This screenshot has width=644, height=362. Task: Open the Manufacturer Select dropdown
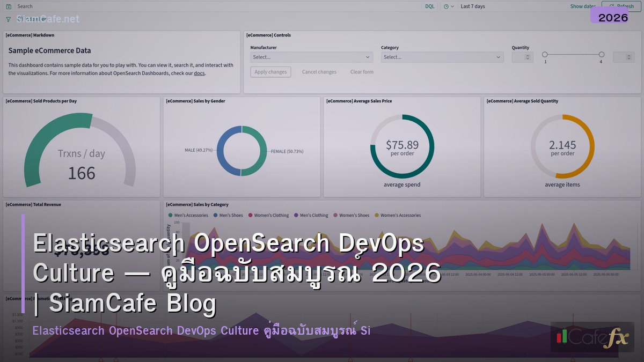(310, 57)
